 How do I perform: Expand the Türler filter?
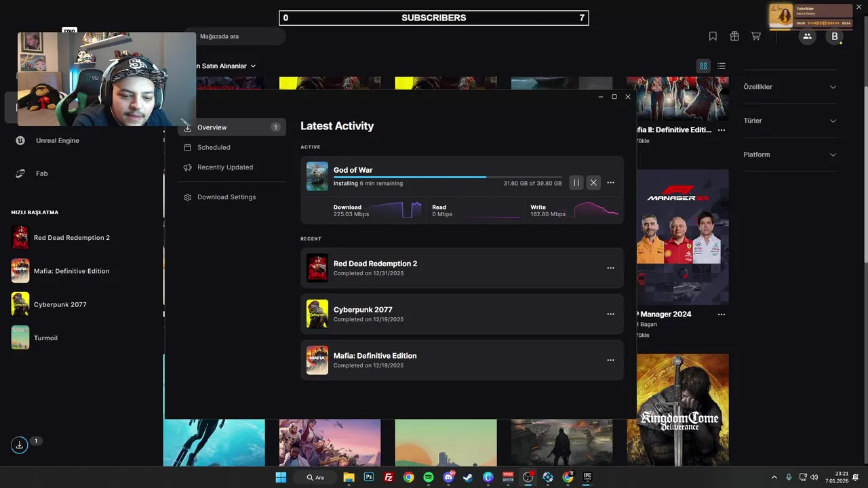(790, 121)
